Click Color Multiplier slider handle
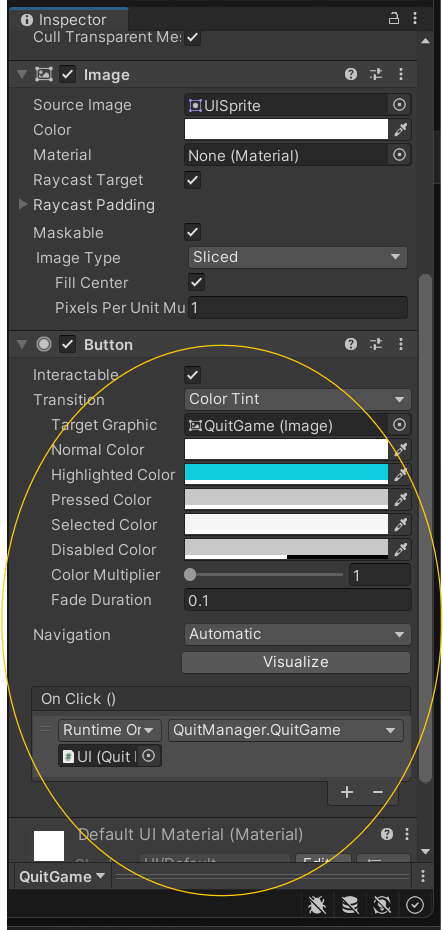The width and height of the screenshot is (443, 930). point(190,574)
